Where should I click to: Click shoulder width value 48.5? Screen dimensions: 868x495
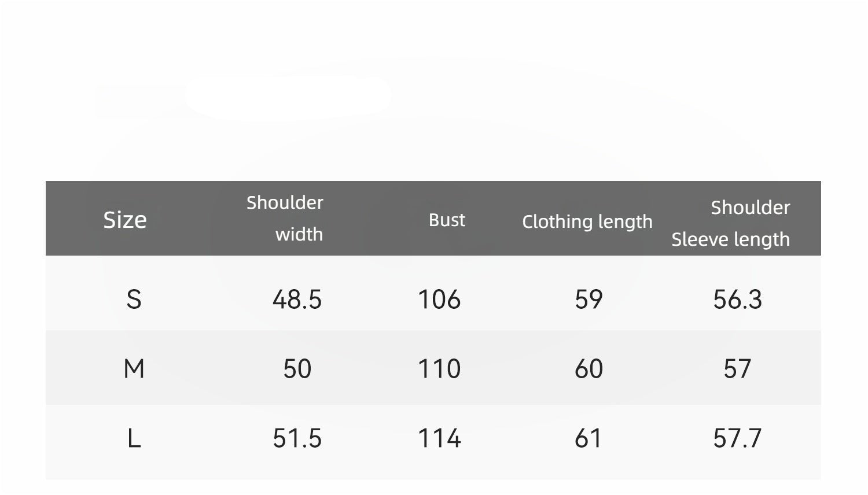pyautogui.click(x=297, y=300)
